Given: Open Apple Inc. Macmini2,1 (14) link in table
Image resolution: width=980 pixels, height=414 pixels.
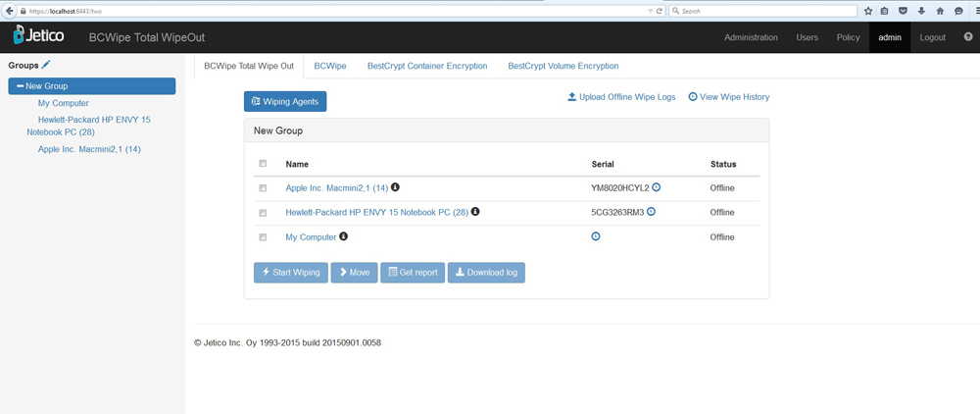Looking at the screenshot, I should point(337,187).
